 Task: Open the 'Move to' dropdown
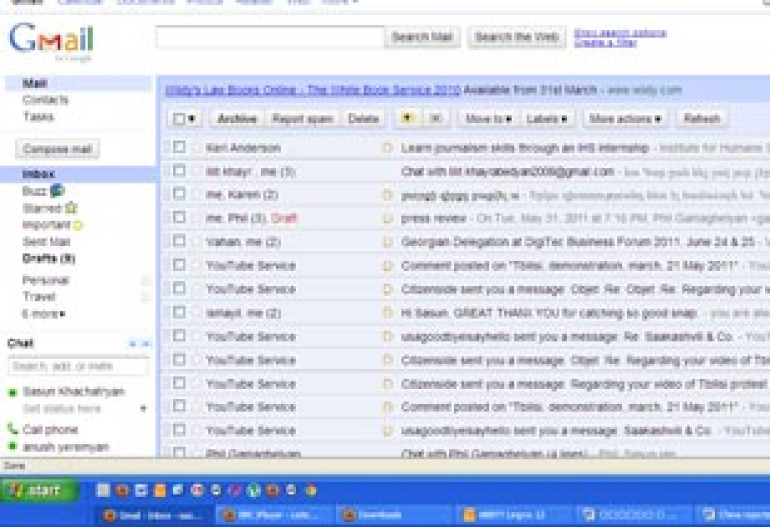pyautogui.click(x=488, y=119)
